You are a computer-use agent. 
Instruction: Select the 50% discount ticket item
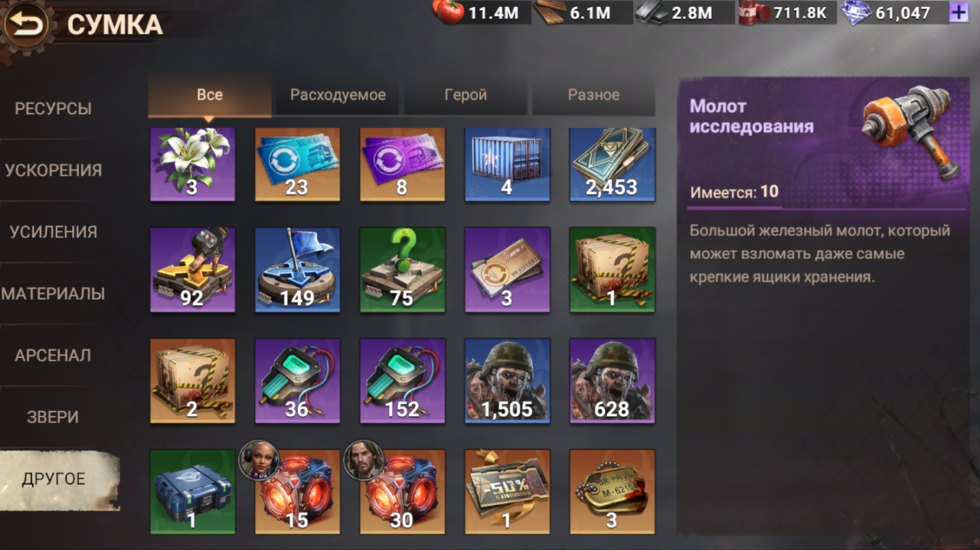point(507,491)
